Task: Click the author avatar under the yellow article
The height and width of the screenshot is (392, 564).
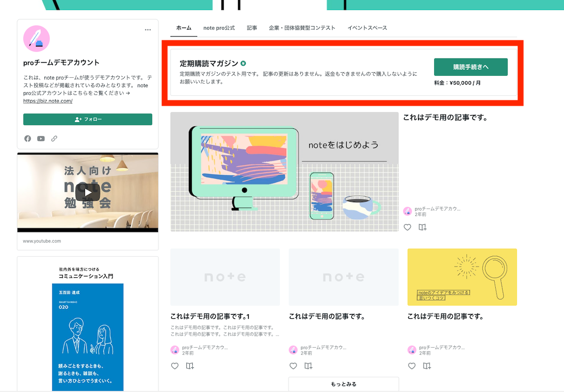Action: coord(412,350)
